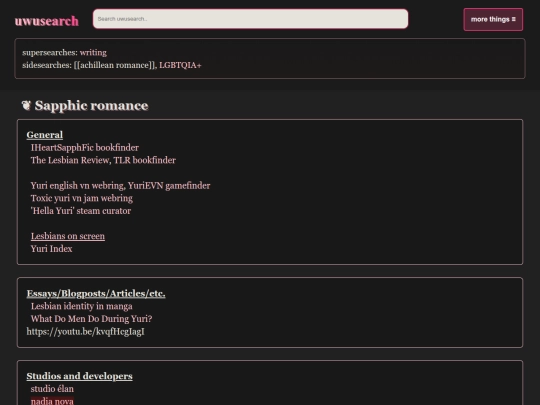Screen dimensions: 540x405
Task: Click the youtu.be/kvqfHcgIagI URL text
Action: (85, 332)
